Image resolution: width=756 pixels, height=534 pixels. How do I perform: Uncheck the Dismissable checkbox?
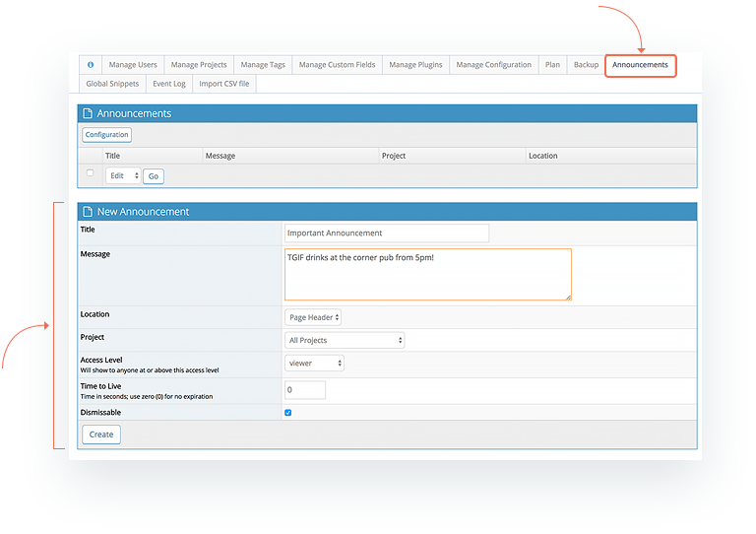tap(287, 413)
